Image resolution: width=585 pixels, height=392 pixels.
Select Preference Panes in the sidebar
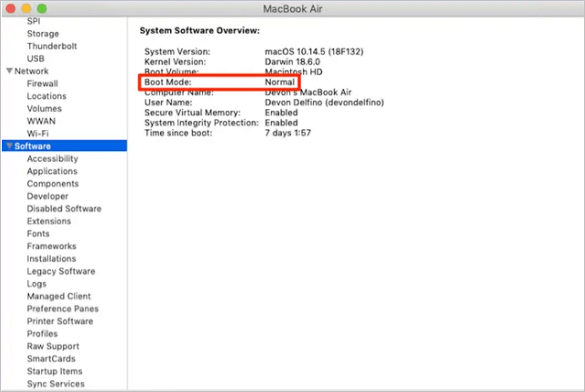pyautogui.click(x=61, y=308)
